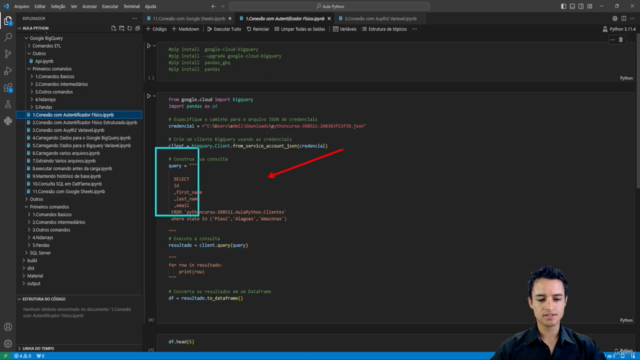640x360 pixels.
Task: Open 9.Mantendo histórico de base.ipynb
Action: 67,176
